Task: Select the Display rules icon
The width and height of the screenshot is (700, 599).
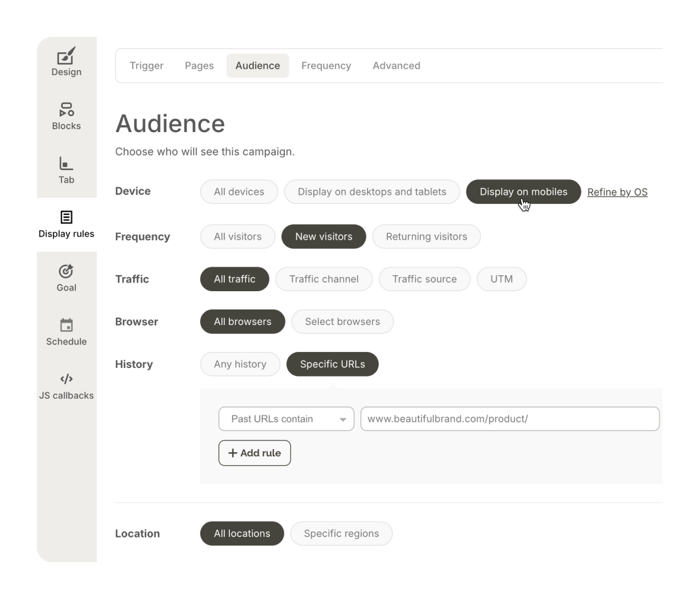Action: tap(66, 225)
